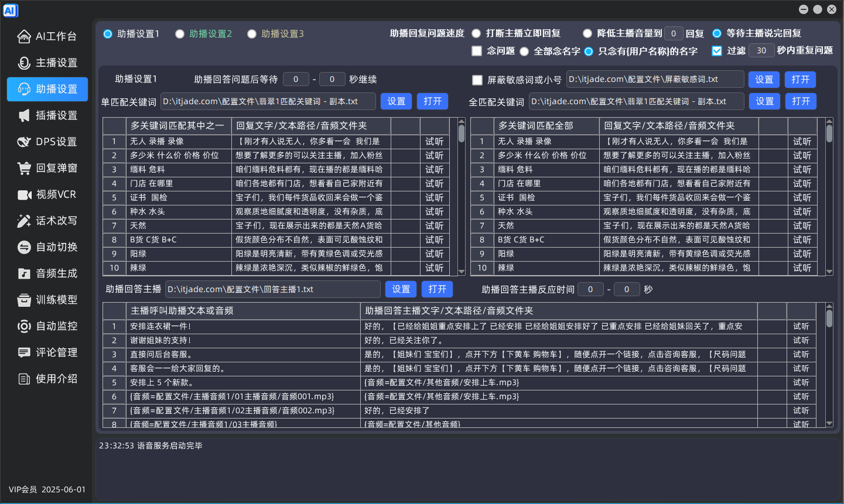844x504 pixels.
Task: Open the 插播设置 menu item
Action: tap(47, 115)
